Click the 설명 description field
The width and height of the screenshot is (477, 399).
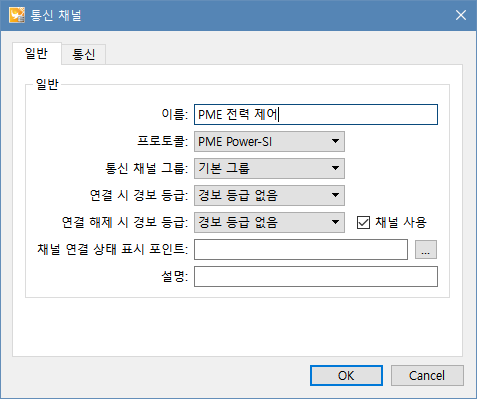(316, 276)
